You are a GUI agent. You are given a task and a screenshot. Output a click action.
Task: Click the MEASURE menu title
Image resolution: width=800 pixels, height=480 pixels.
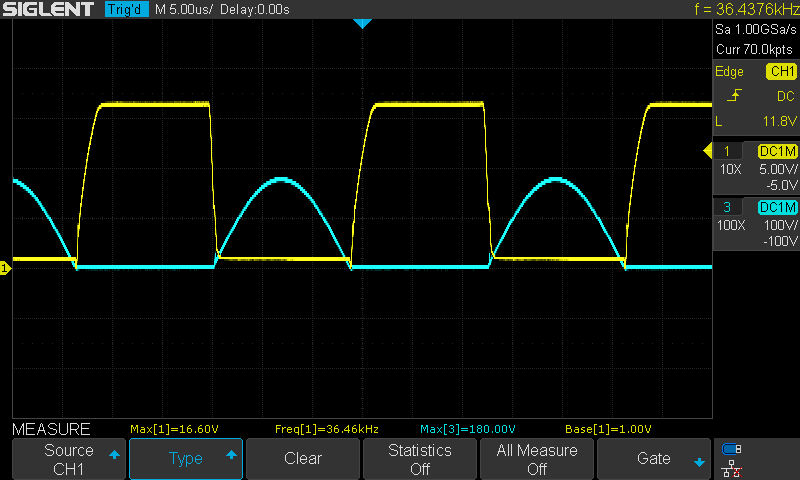click(x=51, y=429)
